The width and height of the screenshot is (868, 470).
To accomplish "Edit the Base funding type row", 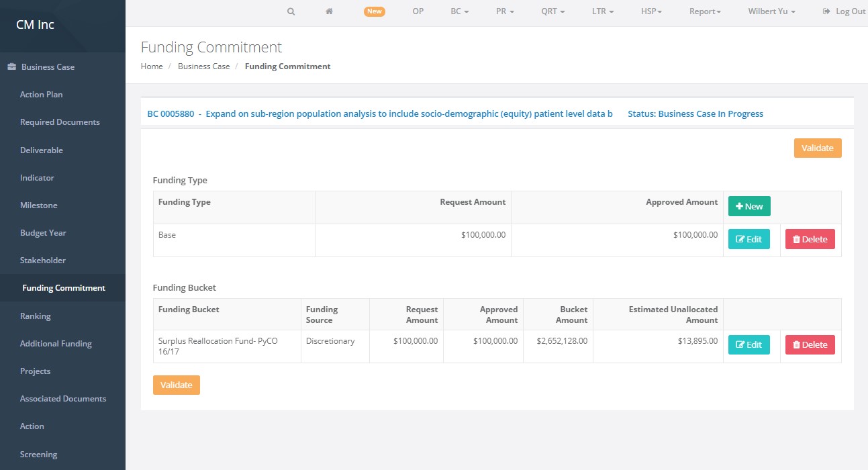I will point(749,239).
